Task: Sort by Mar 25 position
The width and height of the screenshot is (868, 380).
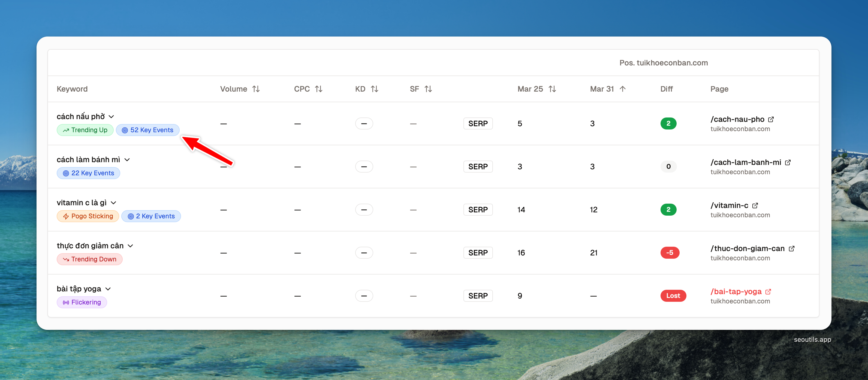Action: click(552, 89)
